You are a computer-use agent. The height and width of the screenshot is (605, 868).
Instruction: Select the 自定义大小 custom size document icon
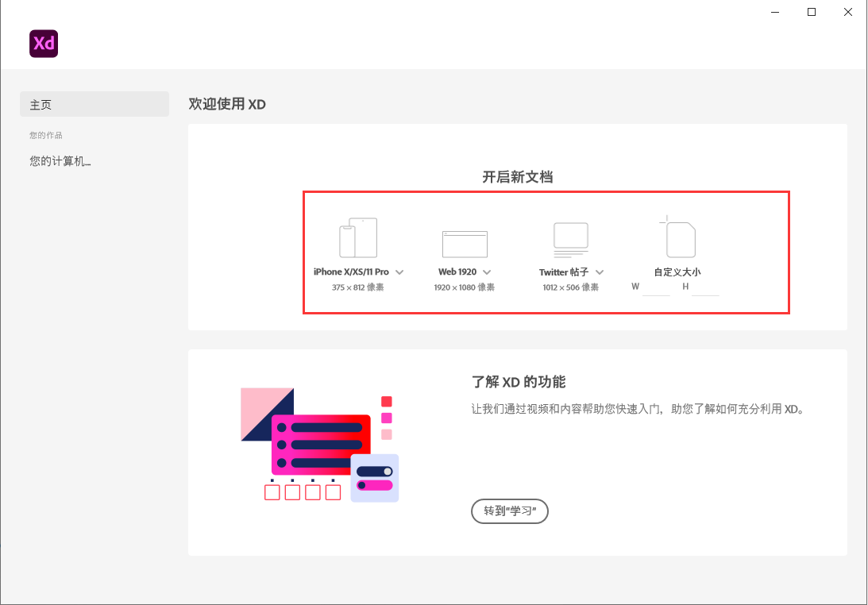tap(678, 237)
